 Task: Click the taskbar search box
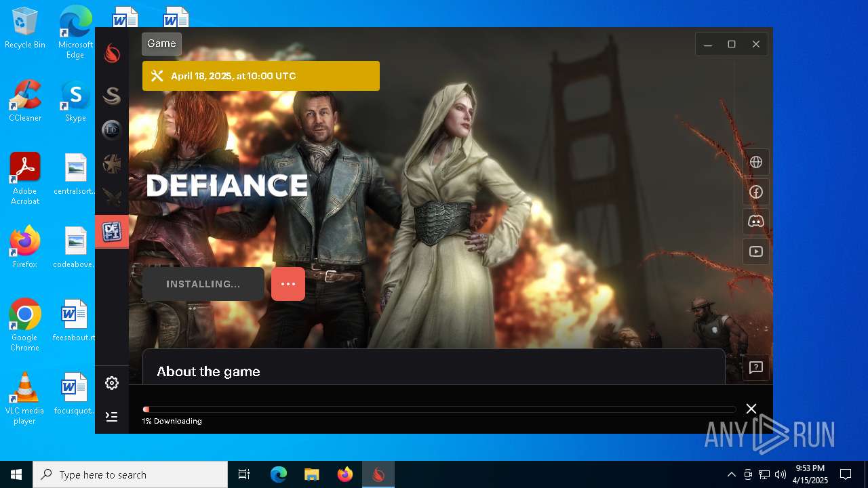coord(130,474)
